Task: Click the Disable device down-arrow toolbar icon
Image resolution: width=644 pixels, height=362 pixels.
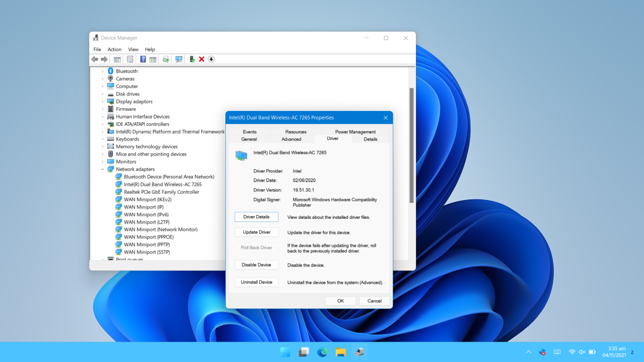Action: point(211,59)
